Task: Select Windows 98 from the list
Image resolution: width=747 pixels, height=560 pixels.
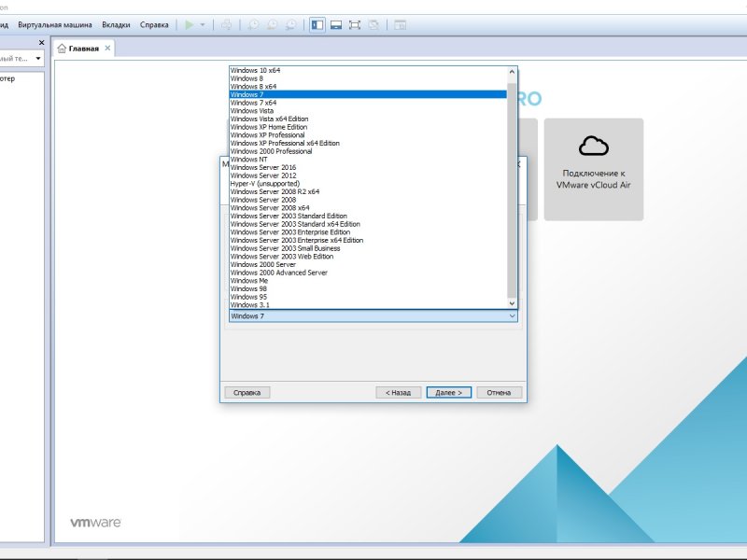Action: point(368,289)
